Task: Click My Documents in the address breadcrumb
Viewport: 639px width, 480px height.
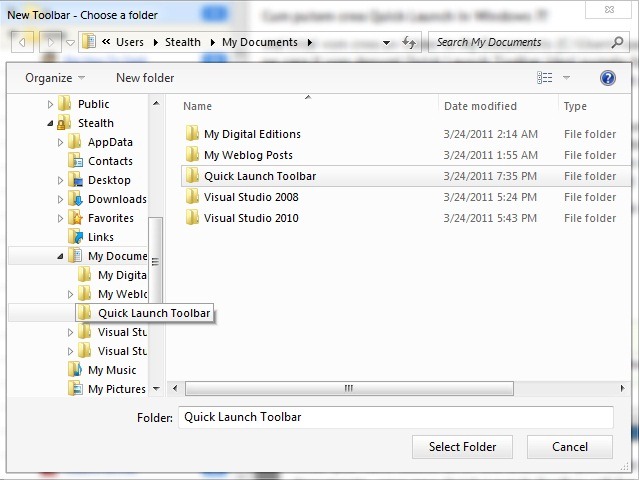Action: [260, 42]
